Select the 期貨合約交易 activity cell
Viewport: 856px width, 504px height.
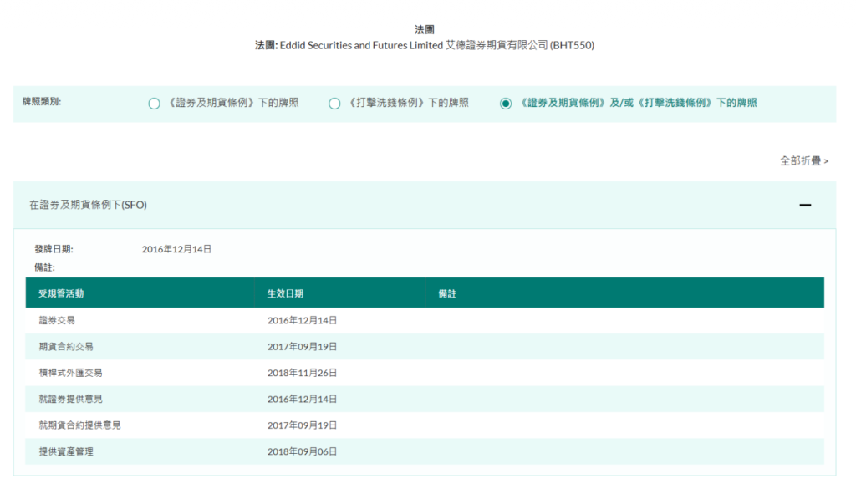(x=66, y=347)
